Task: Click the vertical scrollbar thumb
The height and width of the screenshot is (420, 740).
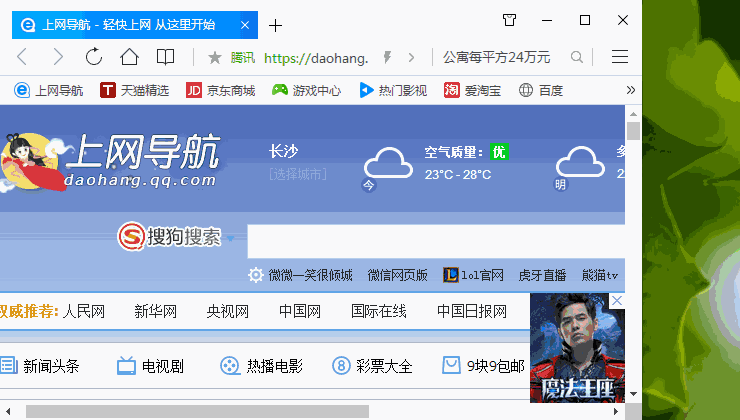Action: [633, 131]
